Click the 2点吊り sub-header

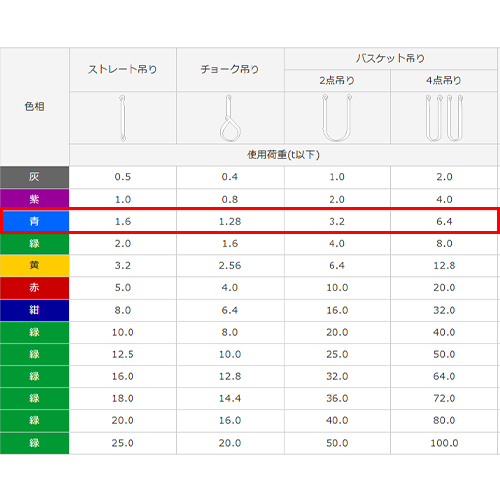[337, 80]
